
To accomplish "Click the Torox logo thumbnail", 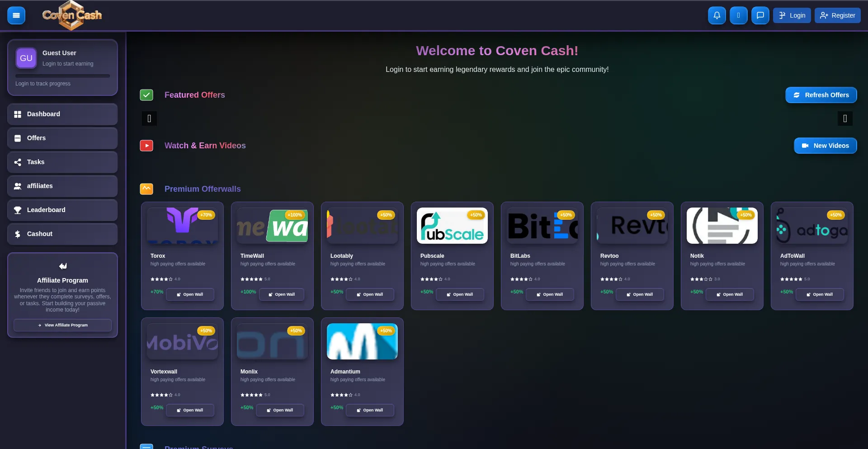I will click(182, 226).
